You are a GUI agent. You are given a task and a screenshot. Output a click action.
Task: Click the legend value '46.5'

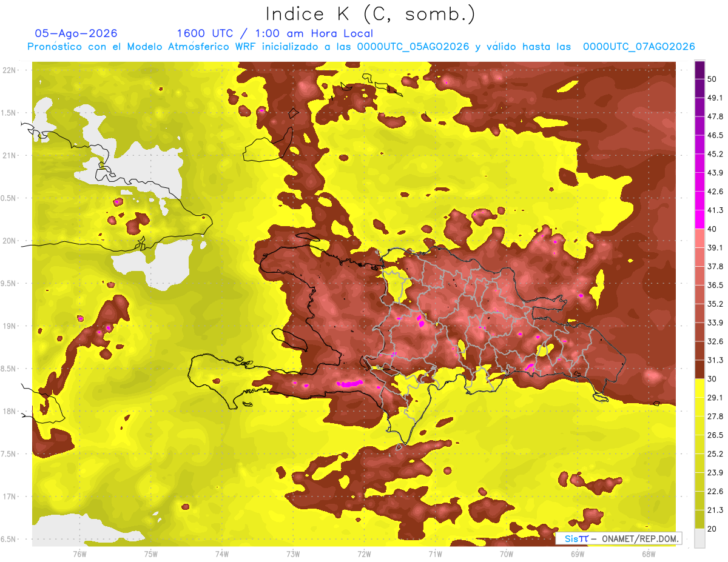coord(715,135)
